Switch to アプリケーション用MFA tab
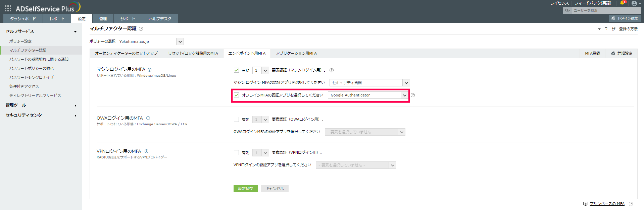Screen dimensions: 644x210 (296, 53)
